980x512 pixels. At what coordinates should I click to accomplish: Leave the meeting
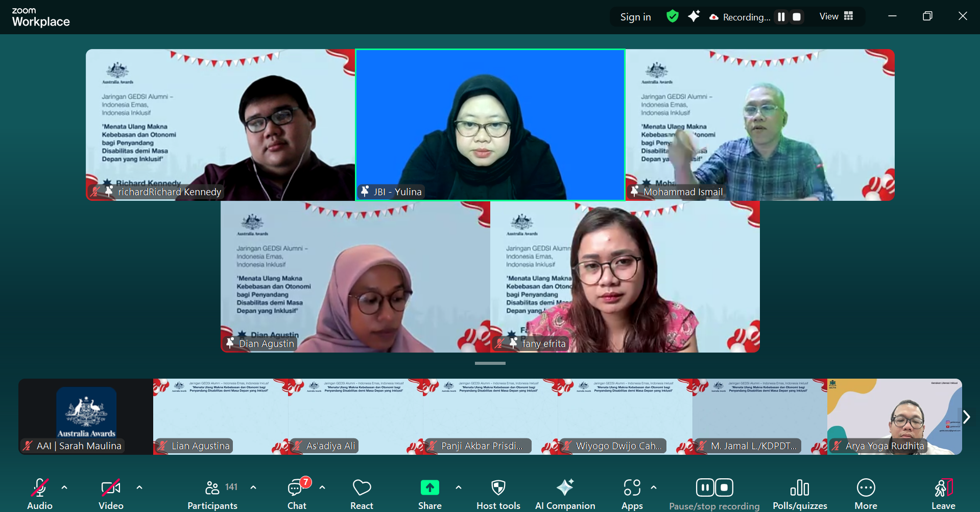click(943, 494)
